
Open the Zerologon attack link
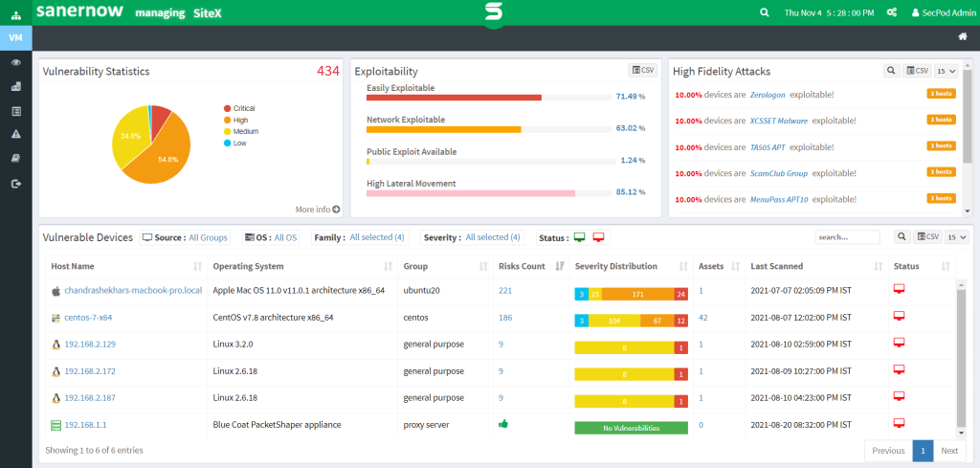pos(768,95)
